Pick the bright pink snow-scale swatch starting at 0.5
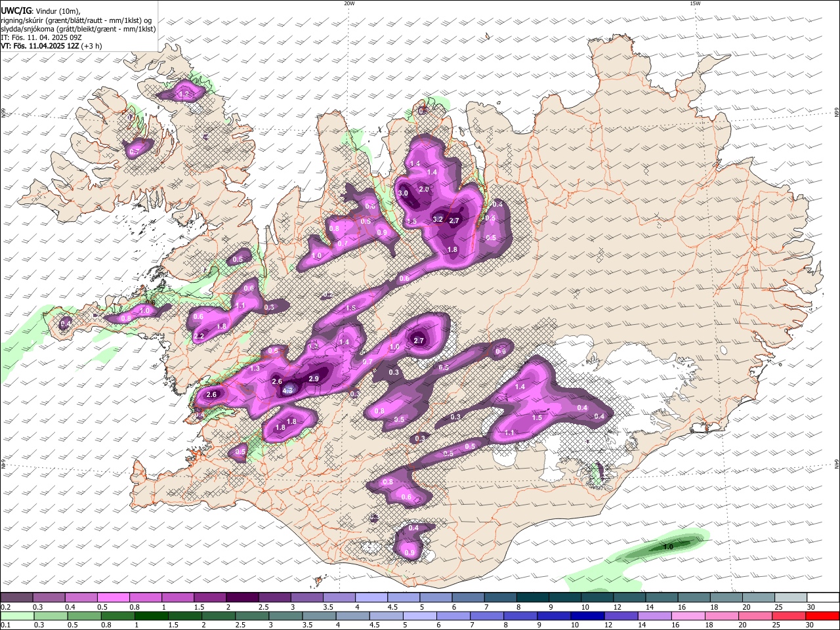The height and width of the screenshot is (630, 840). click(x=114, y=598)
